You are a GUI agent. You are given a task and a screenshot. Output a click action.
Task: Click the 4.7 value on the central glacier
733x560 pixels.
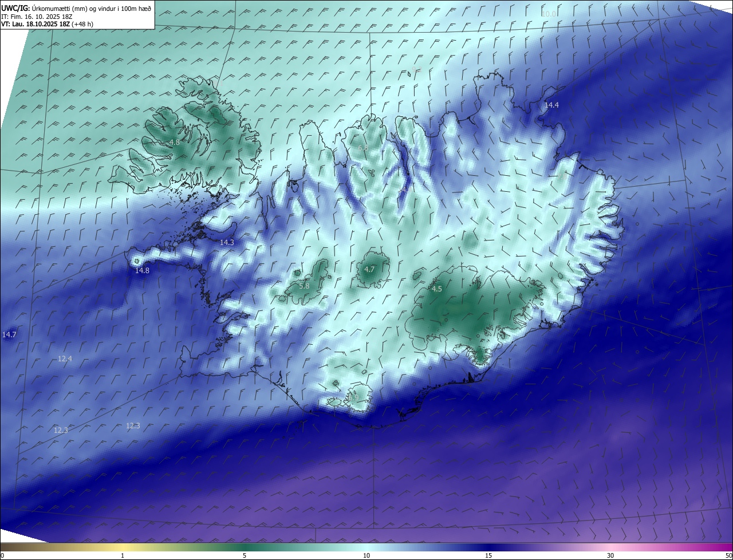[x=369, y=269]
